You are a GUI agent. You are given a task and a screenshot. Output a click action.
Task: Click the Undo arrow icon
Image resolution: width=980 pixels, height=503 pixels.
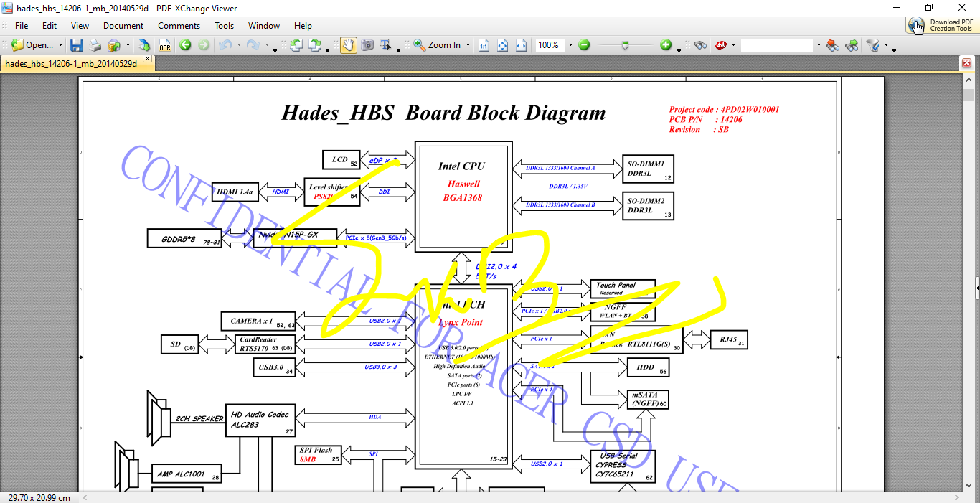[x=225, y=45]
